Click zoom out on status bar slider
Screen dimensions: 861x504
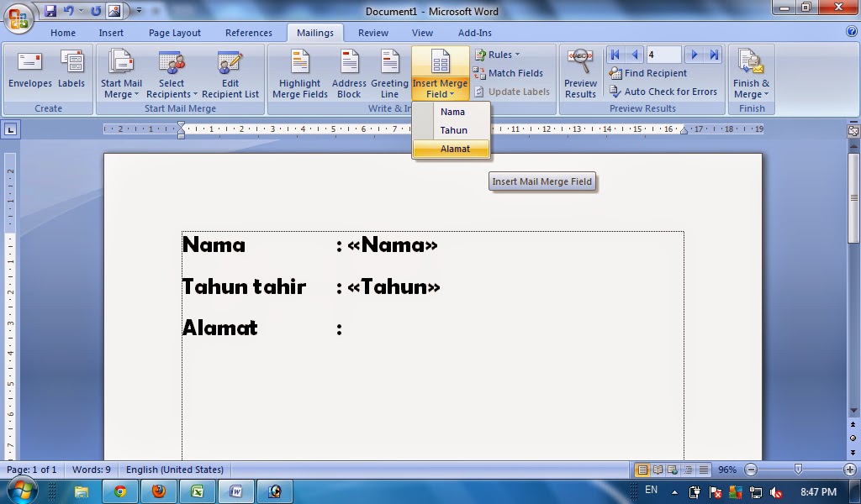tap(752, 470)
